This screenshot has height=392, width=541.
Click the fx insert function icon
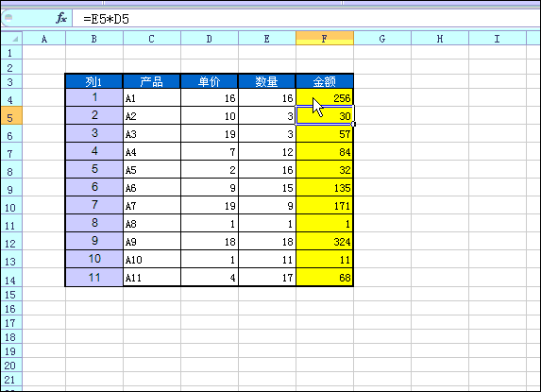click(61, 18)
